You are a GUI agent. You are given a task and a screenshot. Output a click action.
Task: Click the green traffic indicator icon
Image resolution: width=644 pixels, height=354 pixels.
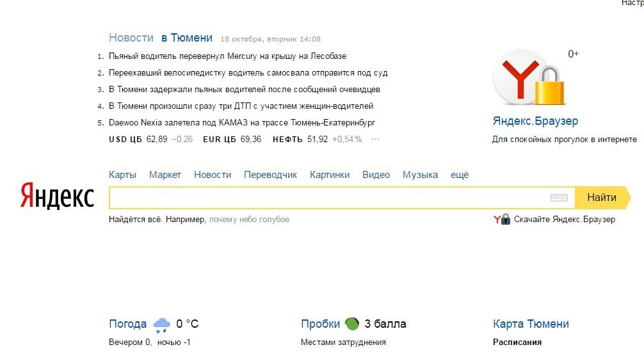(x=351, y=323)
